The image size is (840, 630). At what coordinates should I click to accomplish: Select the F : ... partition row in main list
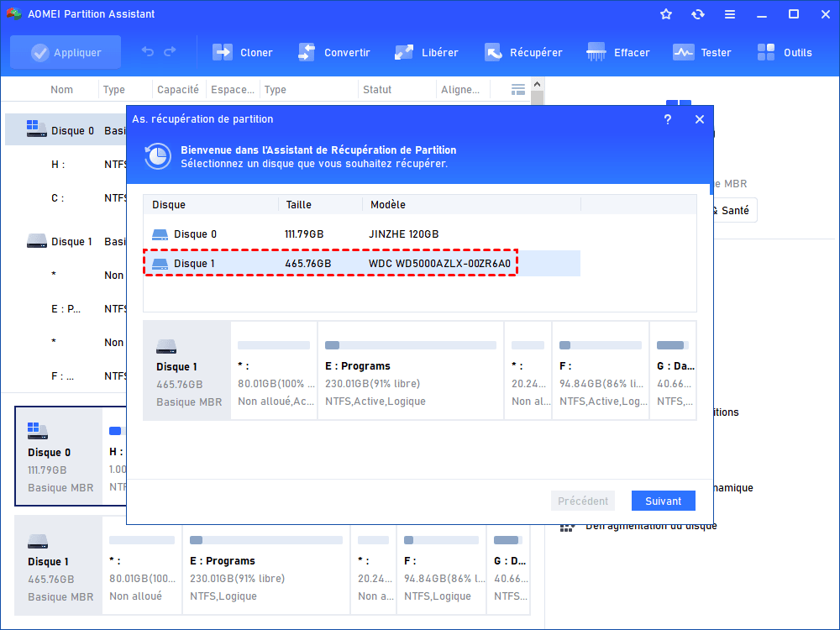(66, 376)
